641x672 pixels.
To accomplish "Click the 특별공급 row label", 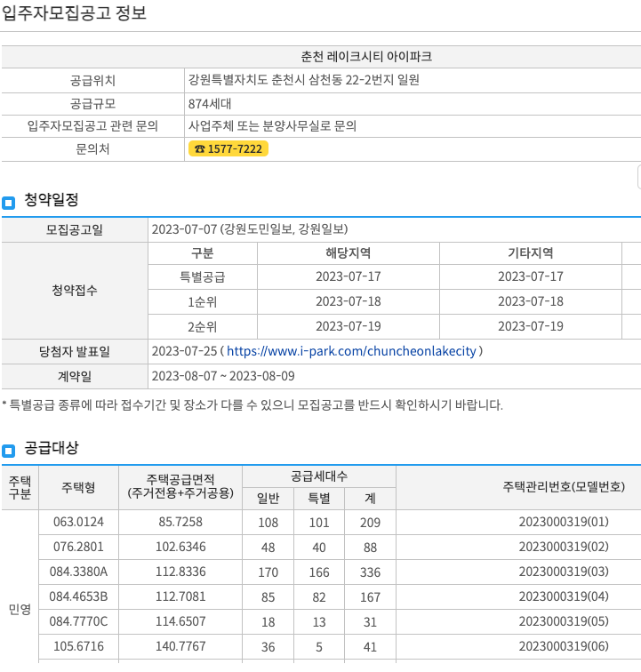I will (x=203, y=276).
